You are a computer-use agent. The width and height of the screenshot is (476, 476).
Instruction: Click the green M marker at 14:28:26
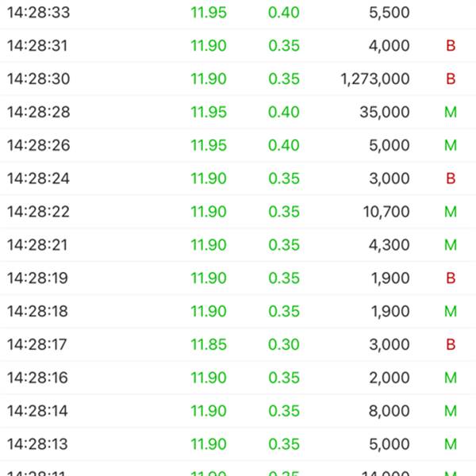(451, 145)
